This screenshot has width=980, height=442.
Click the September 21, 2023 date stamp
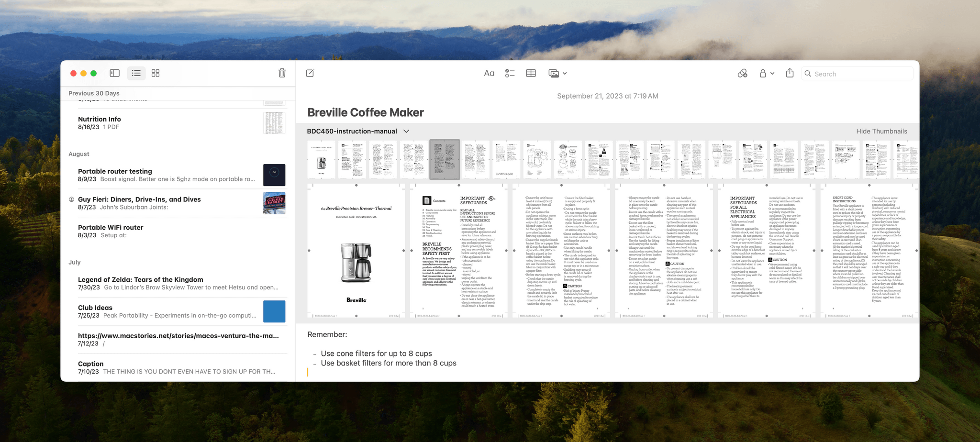608,96
